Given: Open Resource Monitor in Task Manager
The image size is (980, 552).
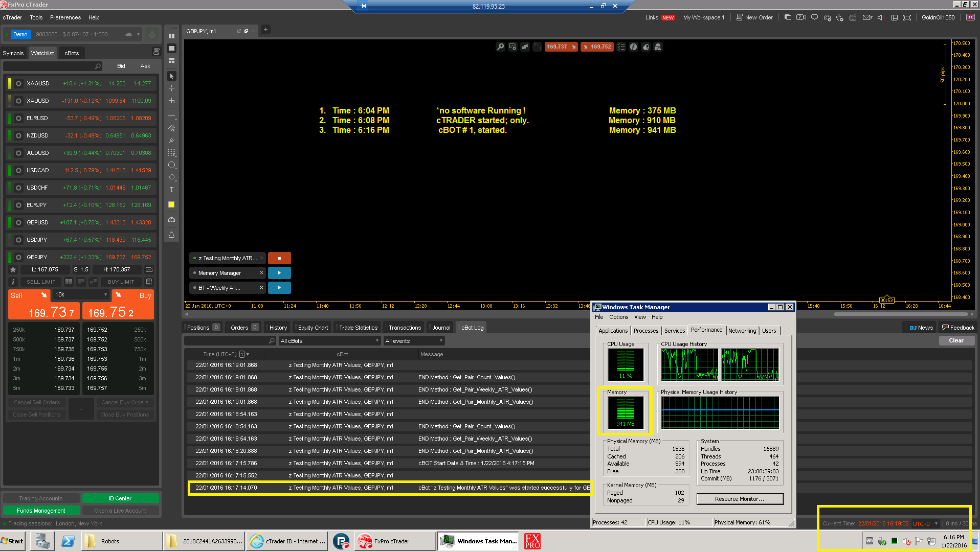Looking at the screenshot, I should tap(740, 499).
